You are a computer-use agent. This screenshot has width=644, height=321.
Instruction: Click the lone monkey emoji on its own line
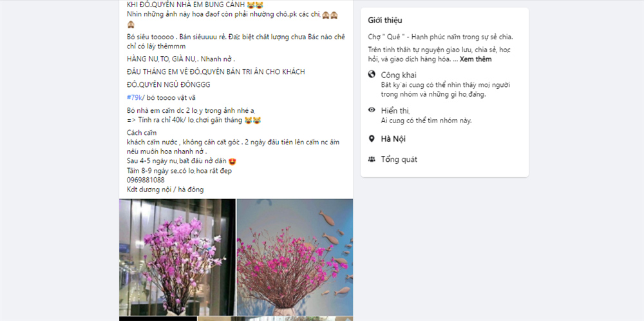131,24
